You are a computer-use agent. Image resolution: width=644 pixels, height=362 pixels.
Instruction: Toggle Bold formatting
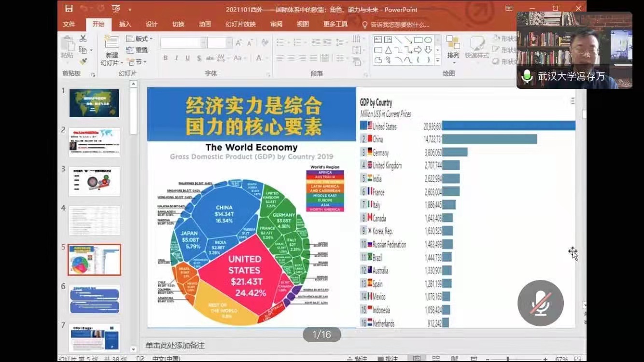pos(165,58)
